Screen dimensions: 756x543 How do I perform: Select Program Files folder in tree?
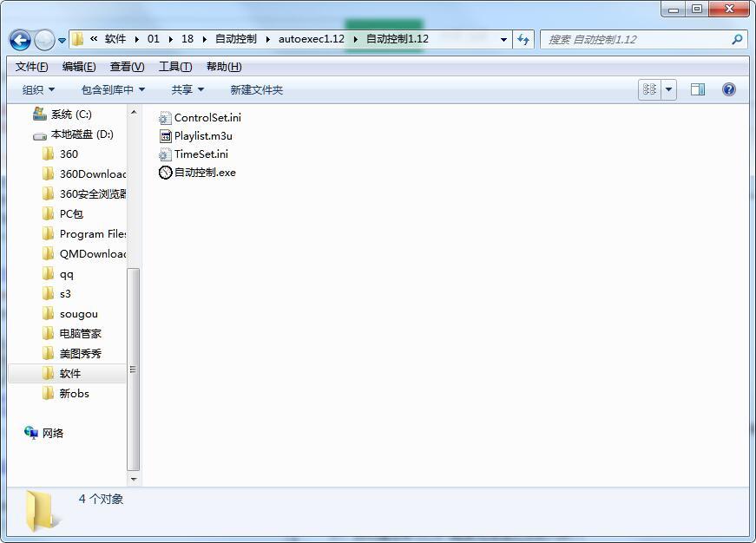pos(93,233)
